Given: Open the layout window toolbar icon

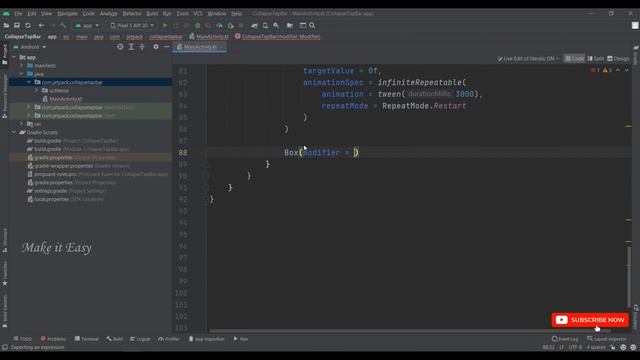Looking at the screenshot, I should [x=303, y=25].
